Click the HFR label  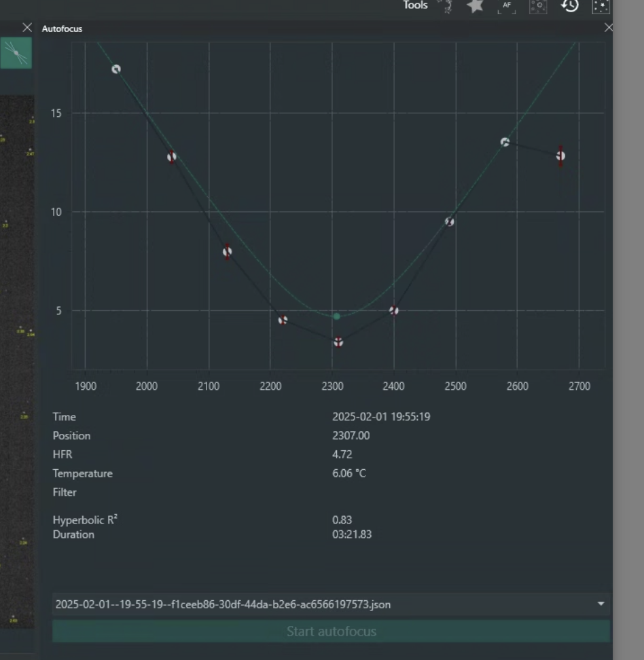pyautogui.click(x=62, y=454)
